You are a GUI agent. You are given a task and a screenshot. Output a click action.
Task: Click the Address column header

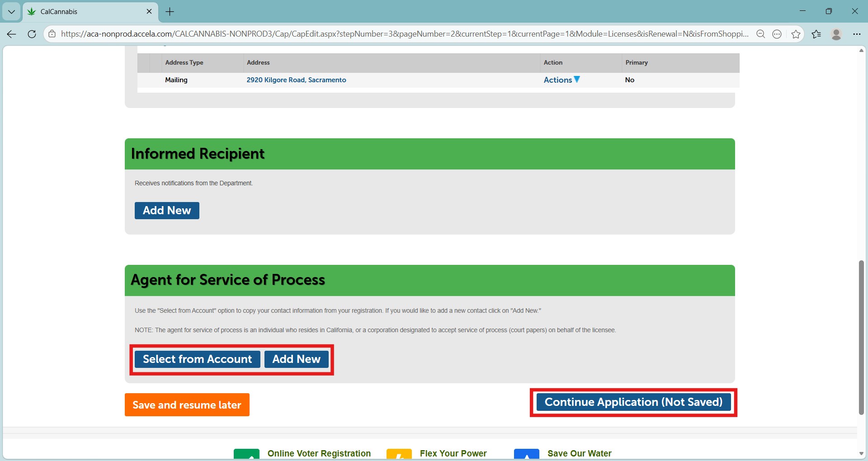click(258, 63)
